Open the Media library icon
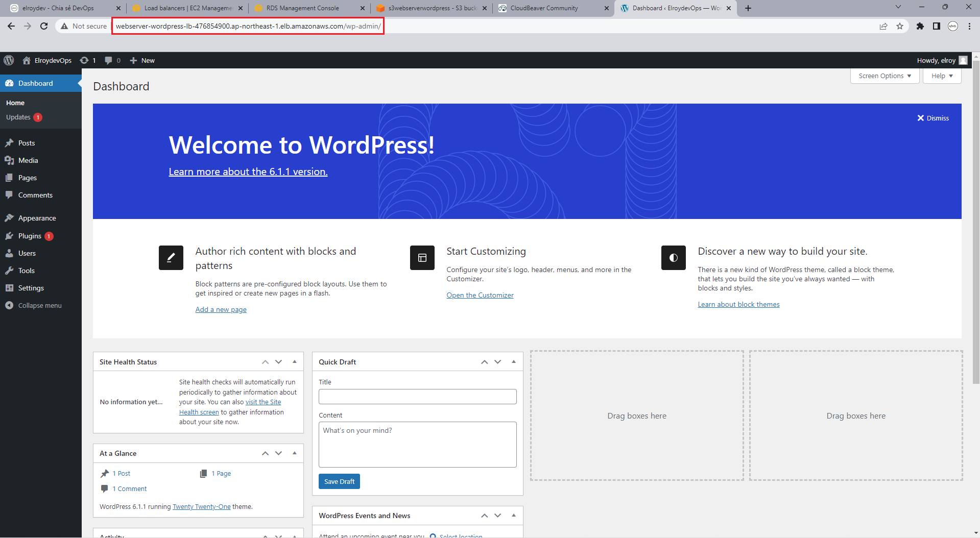Screen dimensions: 980x538 coord(9,160)
